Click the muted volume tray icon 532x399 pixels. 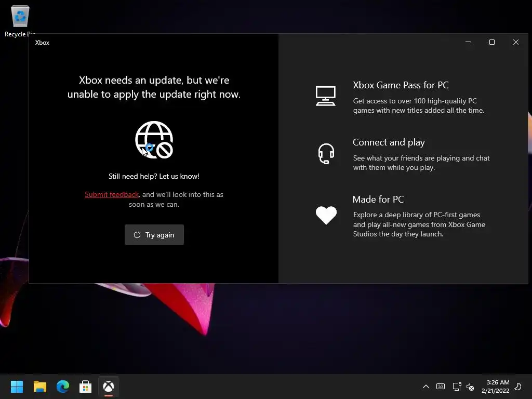click(x=470, y=387)
